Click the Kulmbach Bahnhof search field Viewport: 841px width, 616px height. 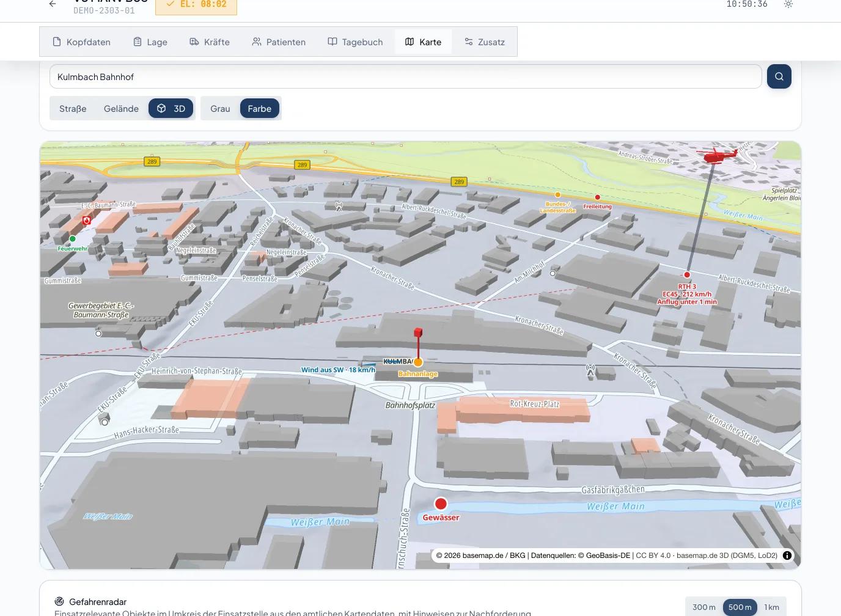pyautogui.click(x=406, y=77)
